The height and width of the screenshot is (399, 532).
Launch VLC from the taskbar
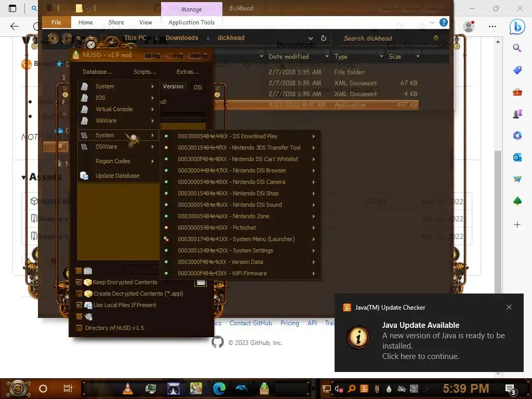click(x=128, y=389)
